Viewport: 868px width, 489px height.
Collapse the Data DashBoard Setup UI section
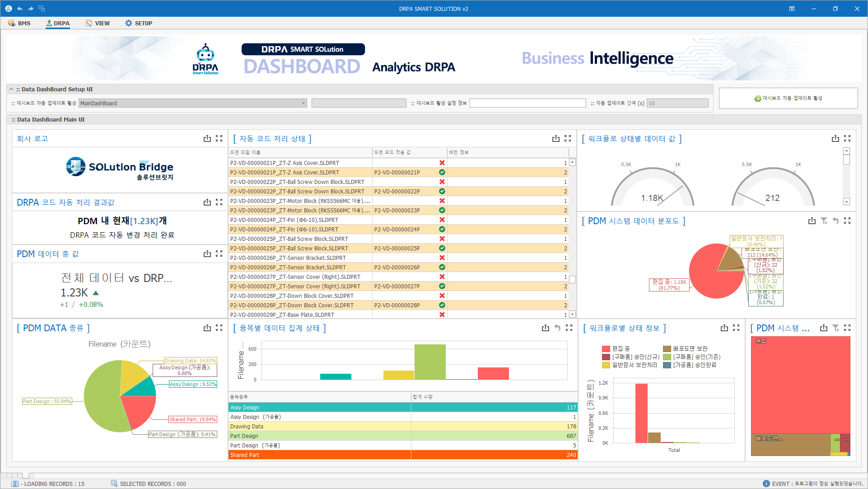11,89
